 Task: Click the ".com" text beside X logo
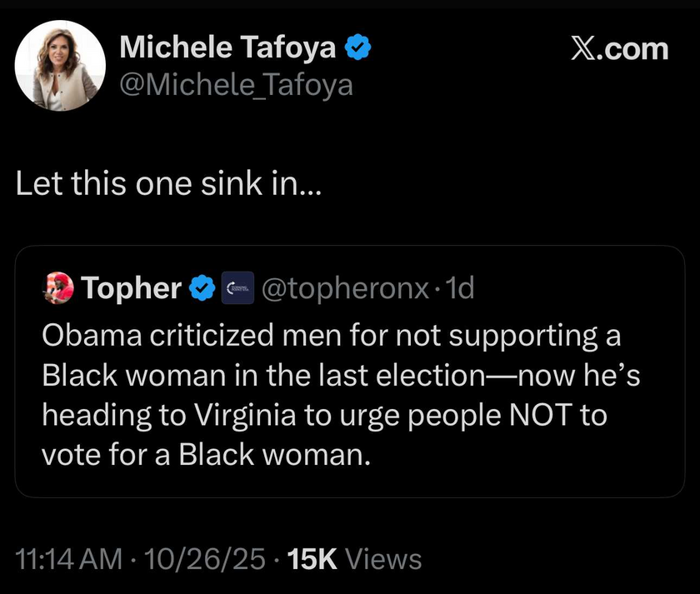(x=637, y=49)
